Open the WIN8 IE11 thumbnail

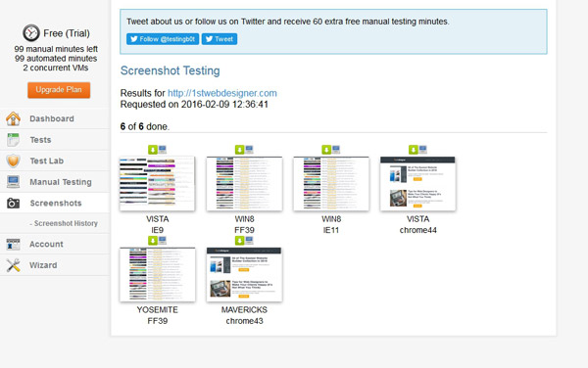point(331,183)
